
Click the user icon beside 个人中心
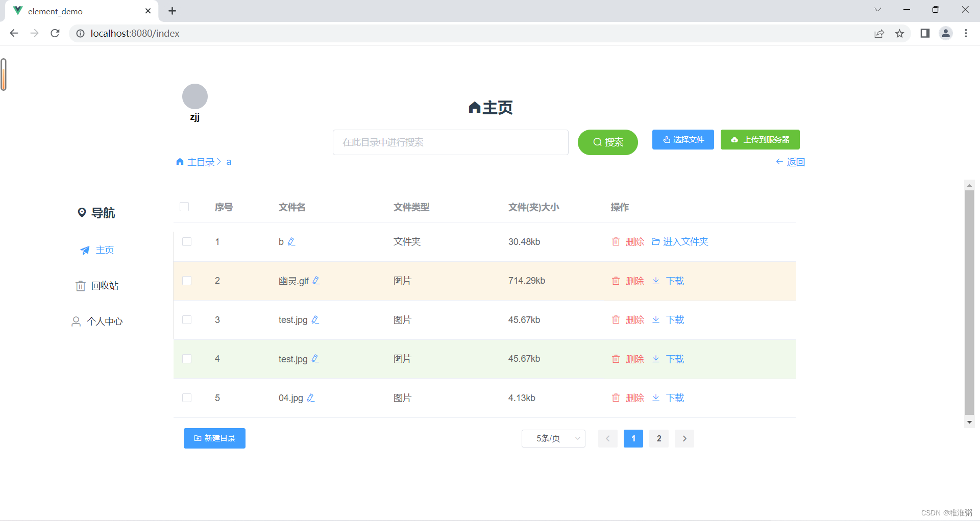(x=76, y=321)
